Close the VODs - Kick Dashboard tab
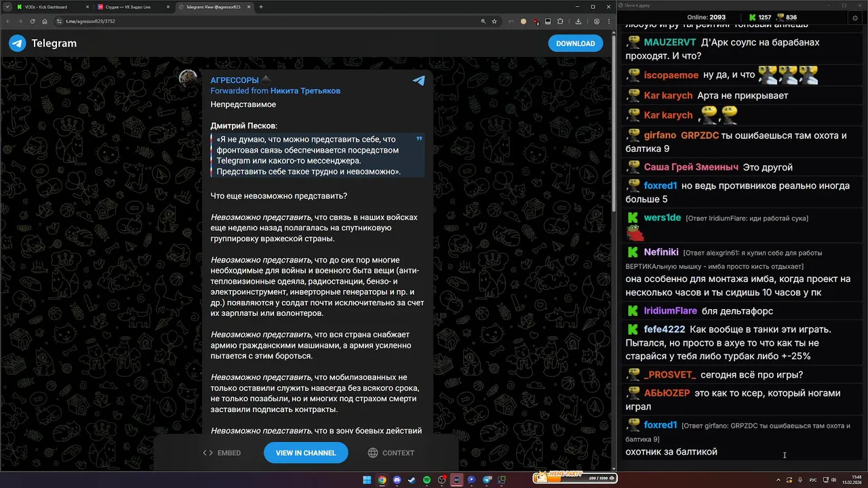The width and height of the screenshot is (868, 488). [87, 7]
